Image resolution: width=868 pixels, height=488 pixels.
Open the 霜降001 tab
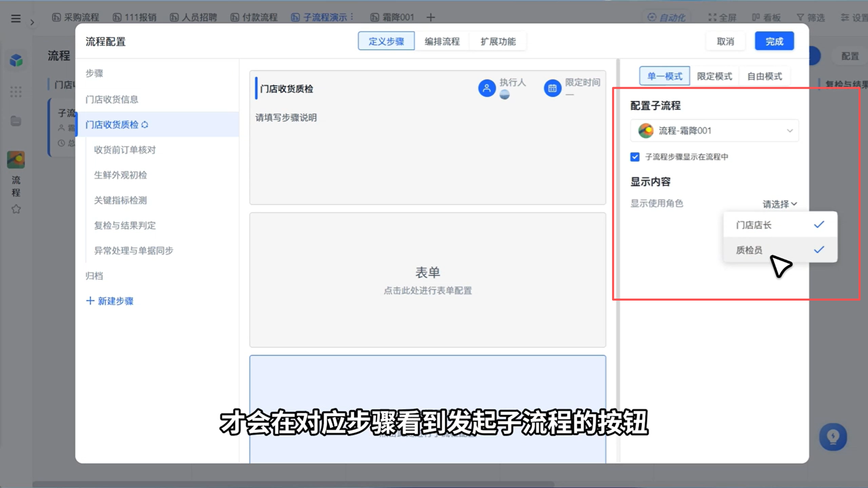pos(392,17)
